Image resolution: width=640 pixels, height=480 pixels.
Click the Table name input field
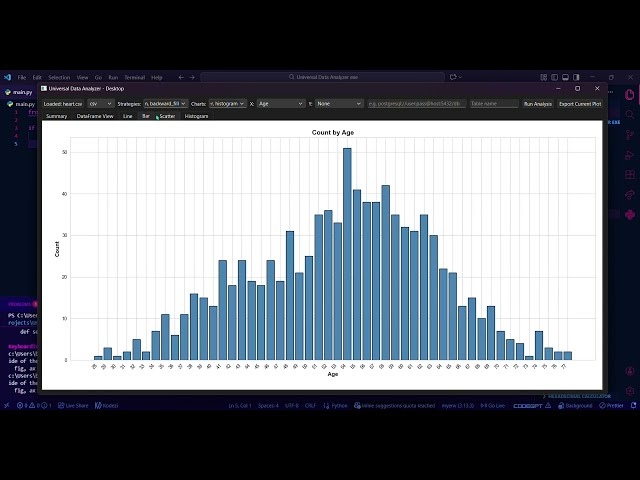point(494,104)
